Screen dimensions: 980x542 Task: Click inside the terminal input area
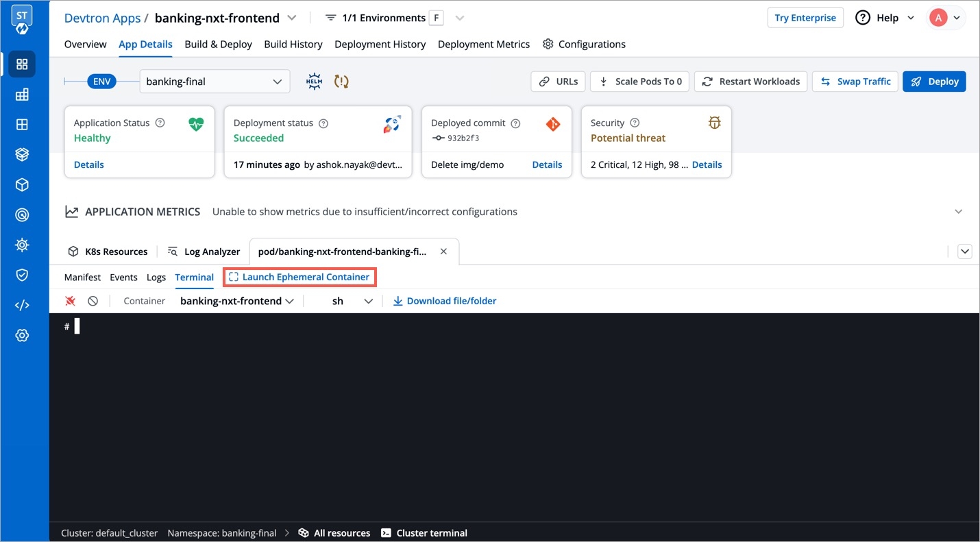click(480, 411)
